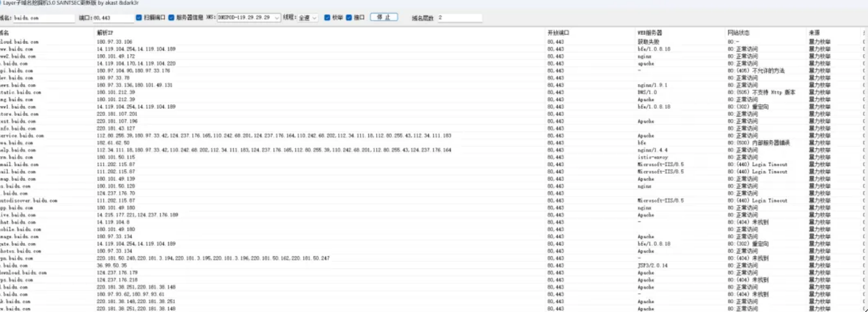Viewport: 868px width, 312px height.
Task: Open the 线程 speed dropdown
Action: point(308,18)
